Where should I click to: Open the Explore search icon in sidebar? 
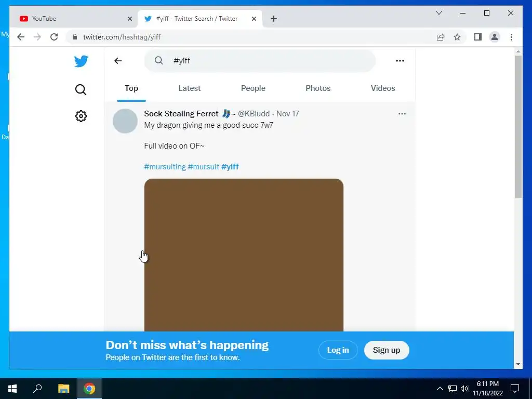[81, 89]
